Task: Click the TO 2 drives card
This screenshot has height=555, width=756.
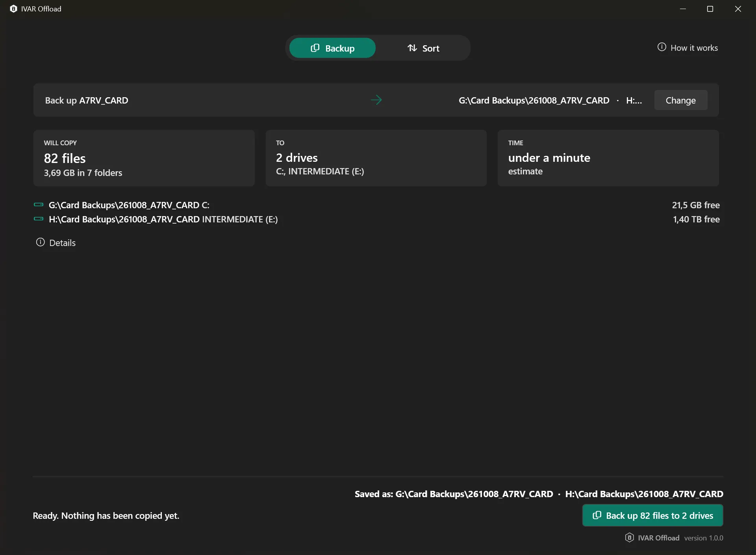Action: point(376,158)
